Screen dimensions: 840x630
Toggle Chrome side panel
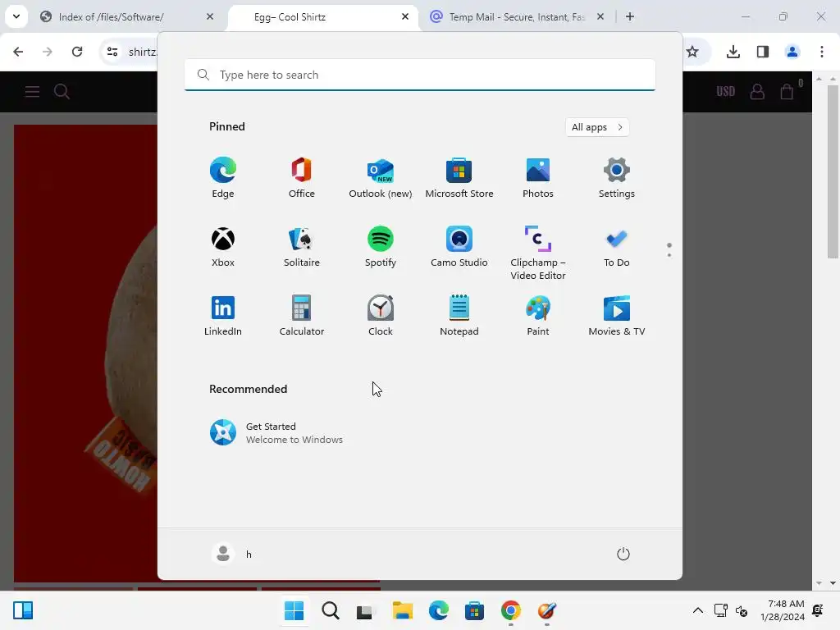point(763,52)
